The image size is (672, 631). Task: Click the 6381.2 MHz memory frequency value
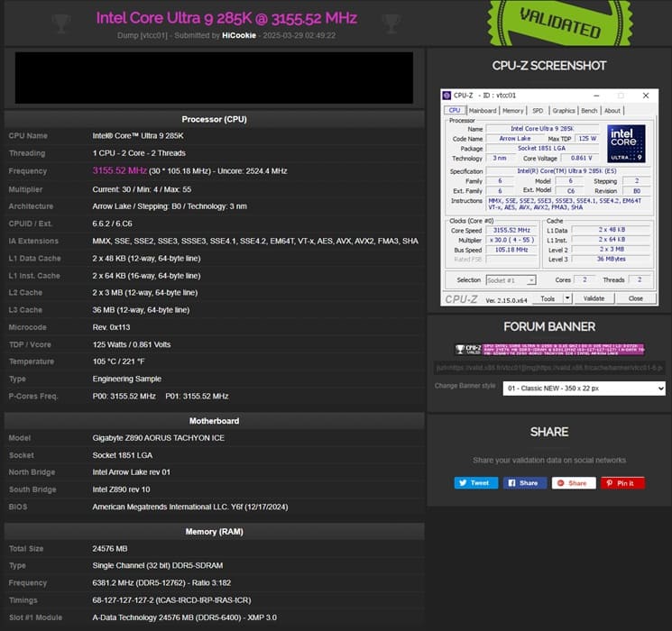(x=161, y=582)
